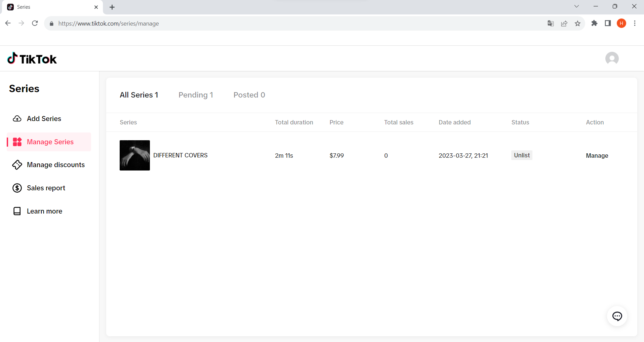Switch to the Posted tab
644x342 pixels.
[x=249, y=95]
